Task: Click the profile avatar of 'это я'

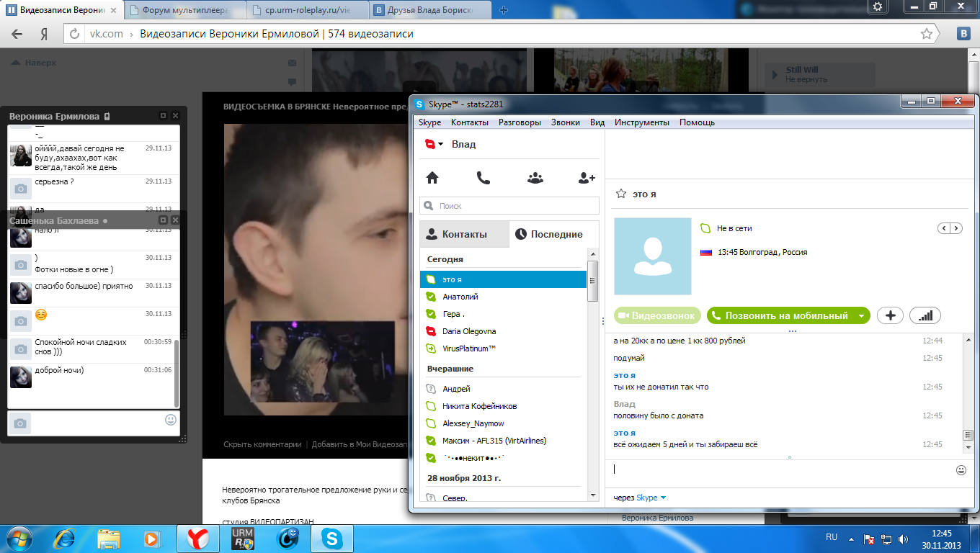Action: click(x=652, y=256)
